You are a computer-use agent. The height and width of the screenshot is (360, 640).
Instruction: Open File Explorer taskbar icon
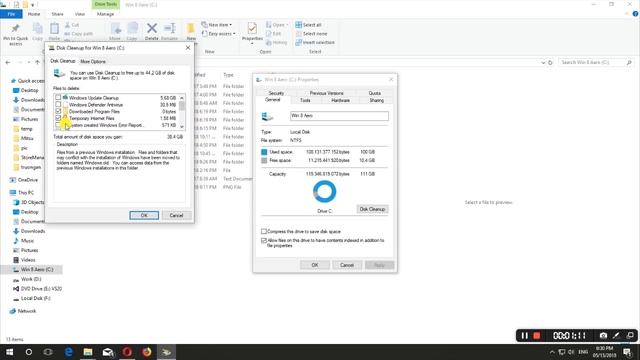pyautogui.click(x=88, y=352)
